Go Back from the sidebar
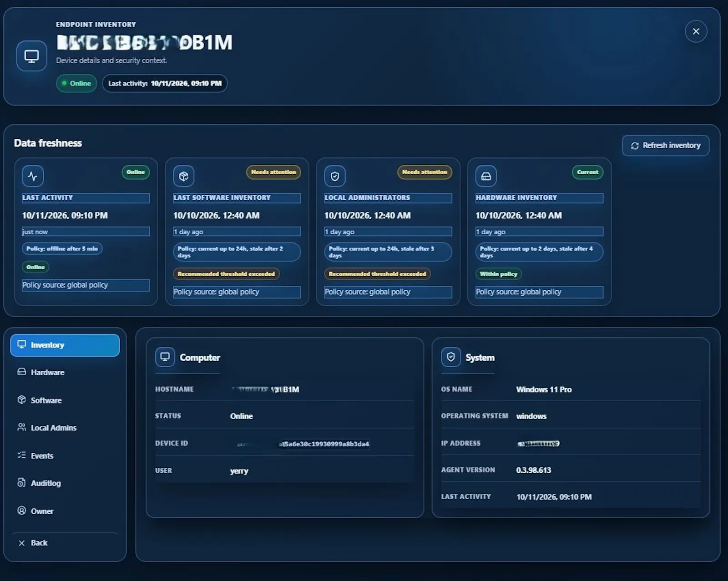The width and height of the screenshot is (728, 581). (x=65, y=543)
